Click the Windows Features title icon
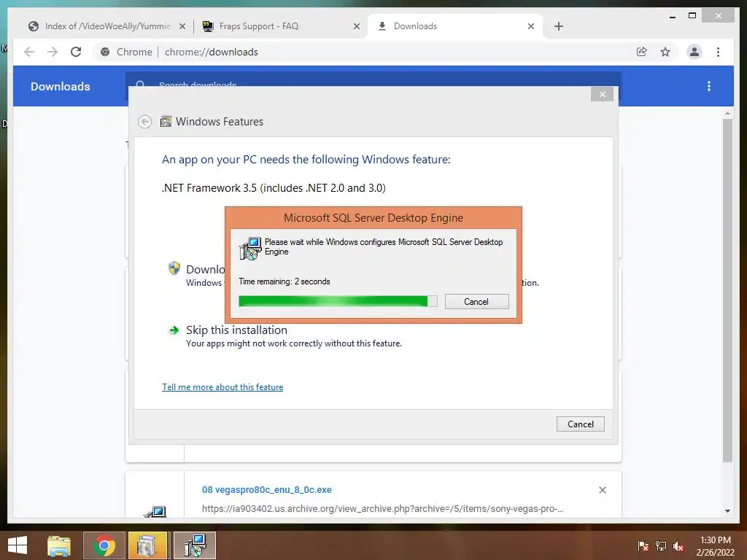This screenshot has height=560, width=747. point(166,122)
